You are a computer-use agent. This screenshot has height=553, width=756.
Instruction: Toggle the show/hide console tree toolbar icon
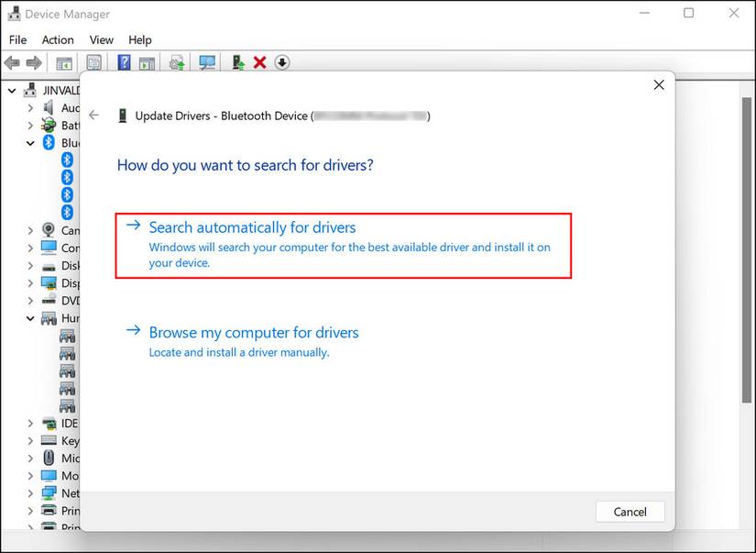(64, 62)
